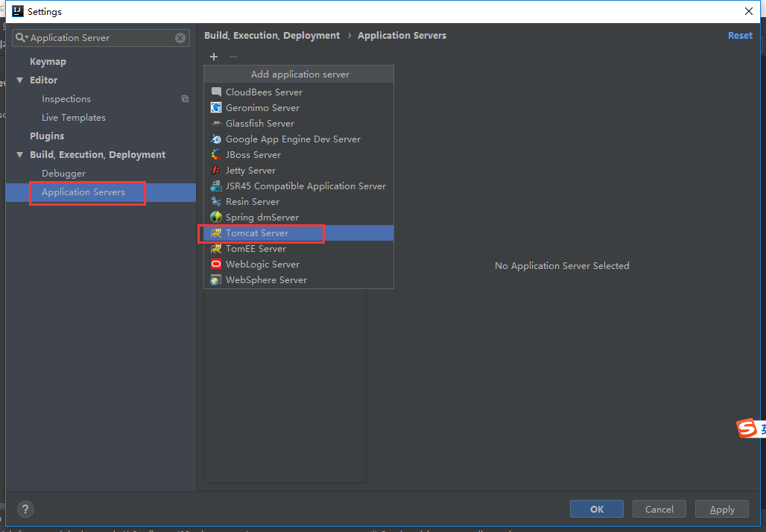The width and height of the screenshot is (766, 532).
Task: Click Application Servers breadcrumb title
Action: click(402, 35)
